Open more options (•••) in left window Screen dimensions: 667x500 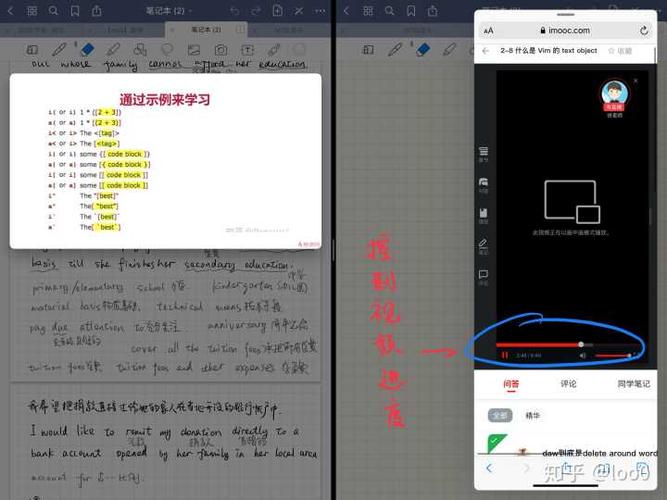[x=320, y=11]
